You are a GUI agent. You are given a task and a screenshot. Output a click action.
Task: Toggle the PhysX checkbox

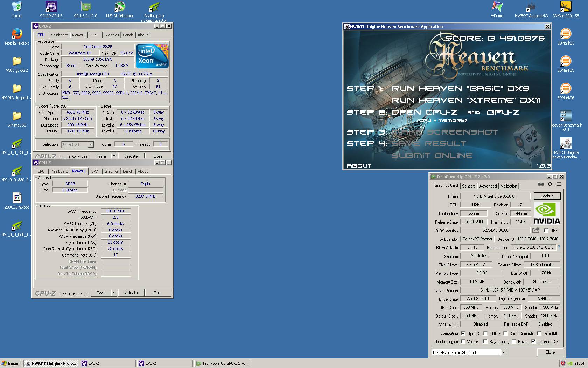pyautogui.click(x=514, y=342)
